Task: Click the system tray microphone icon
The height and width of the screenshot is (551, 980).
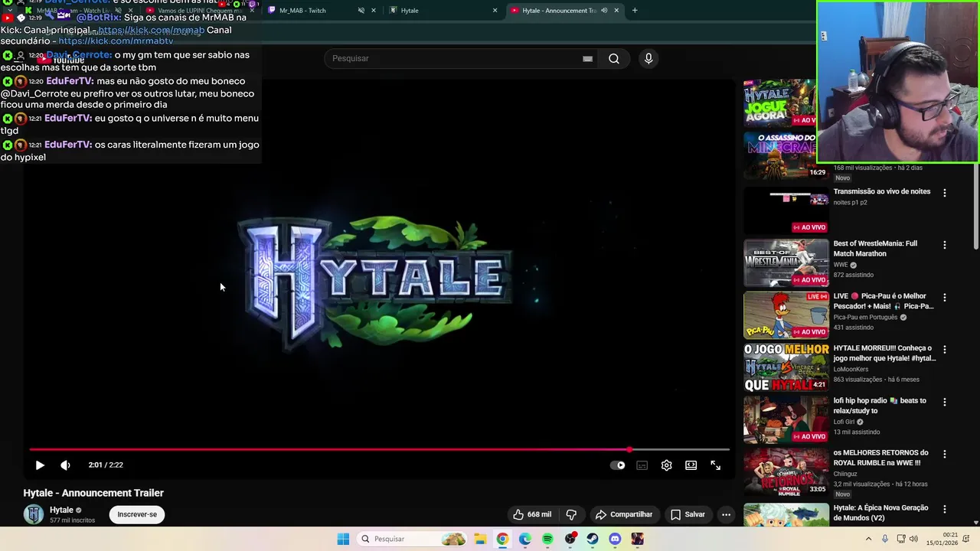Action: coord(885,539)
